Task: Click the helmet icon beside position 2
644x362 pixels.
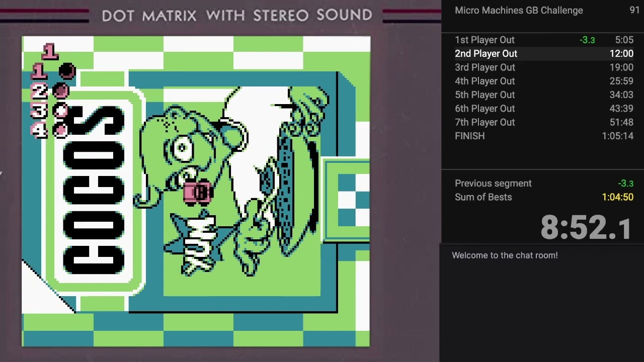Action: pyautogui.click(x=61, y=92)
